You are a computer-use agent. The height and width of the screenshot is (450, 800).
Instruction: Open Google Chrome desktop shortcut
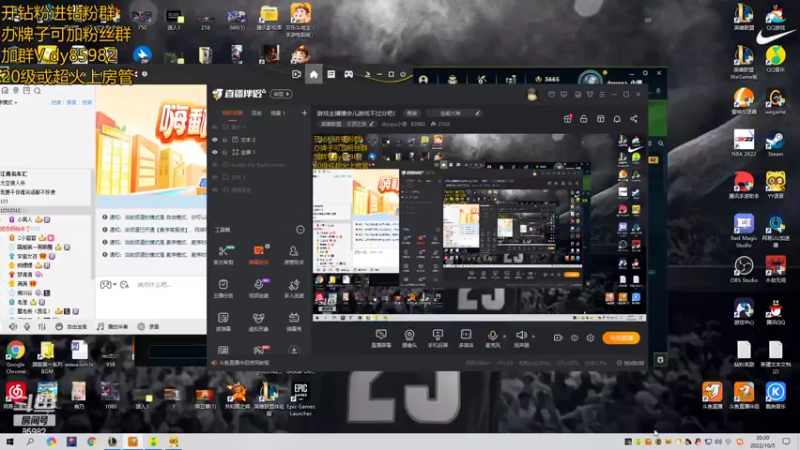tap(15, 357)
